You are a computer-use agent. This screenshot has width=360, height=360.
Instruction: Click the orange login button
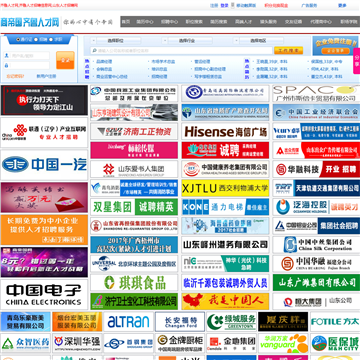pos(65,60)
